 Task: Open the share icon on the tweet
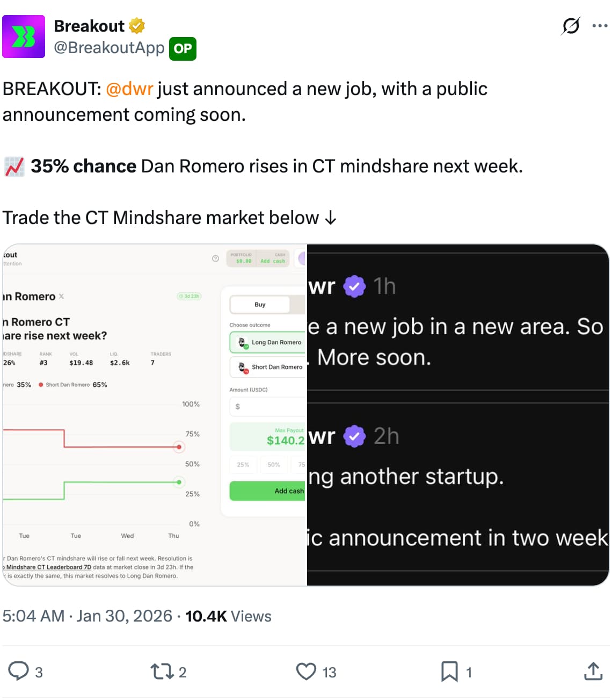tap(592, 671)
